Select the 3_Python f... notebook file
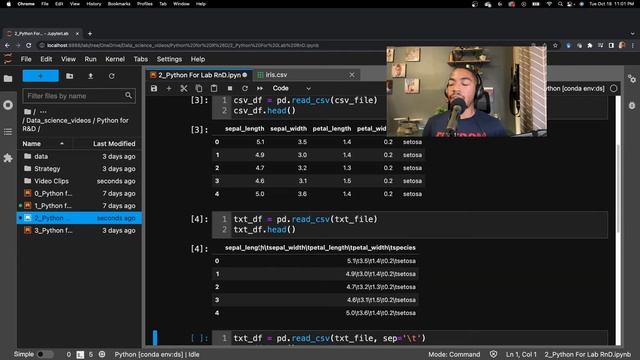Screen dimensions: 640x360 80,231
